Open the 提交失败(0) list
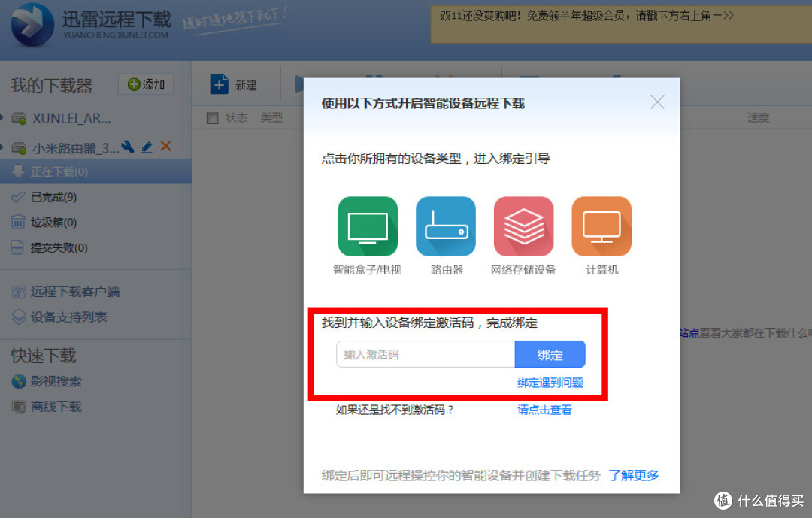The height and width of the screenshot is (518, 812). [x=59, y=247]
